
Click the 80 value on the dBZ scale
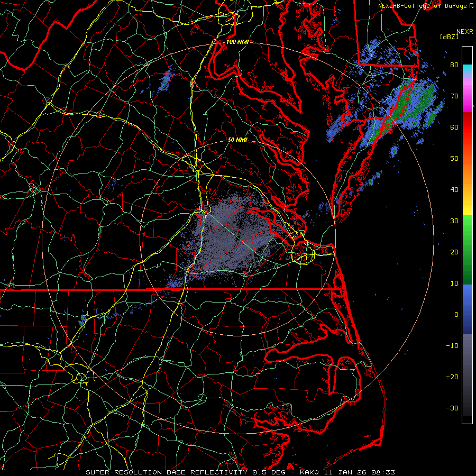(454, 65)
